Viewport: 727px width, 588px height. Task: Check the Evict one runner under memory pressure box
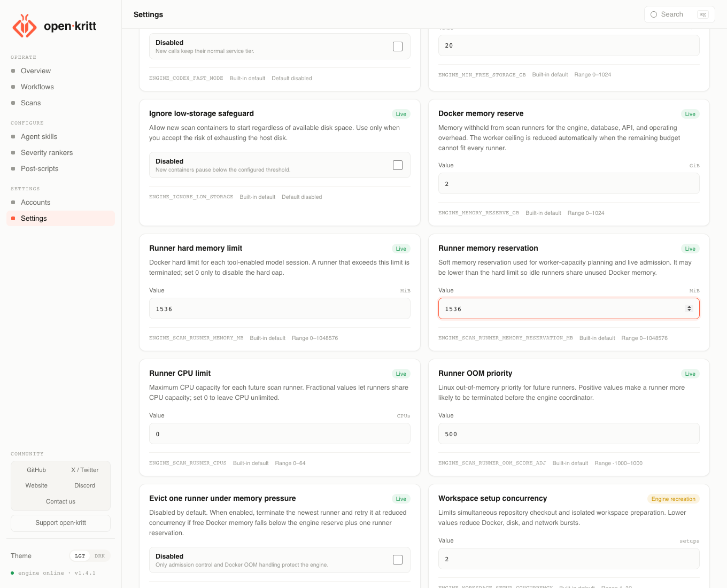pyautogui.click(x=398, y=560)
